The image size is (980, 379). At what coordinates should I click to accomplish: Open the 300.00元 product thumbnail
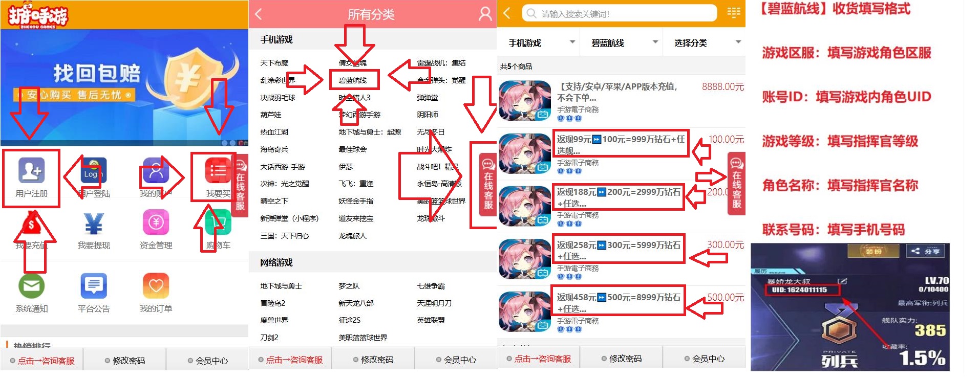coord(525,259)
